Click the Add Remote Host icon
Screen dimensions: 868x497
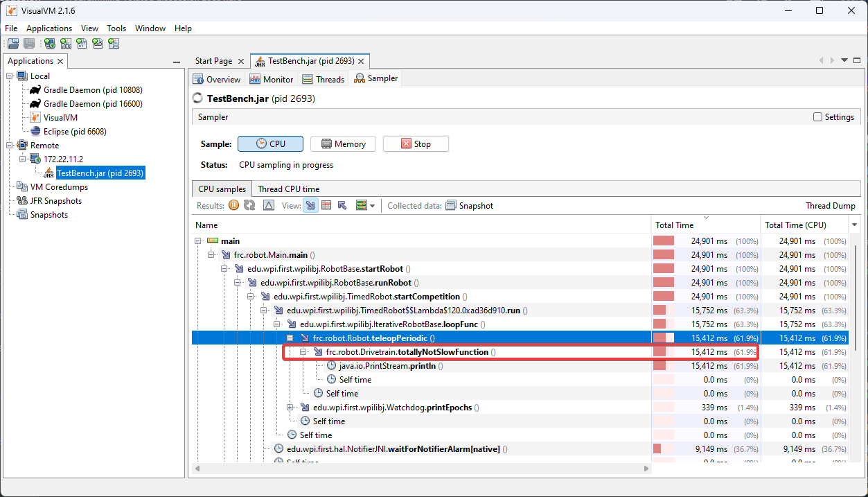(48, 43)
